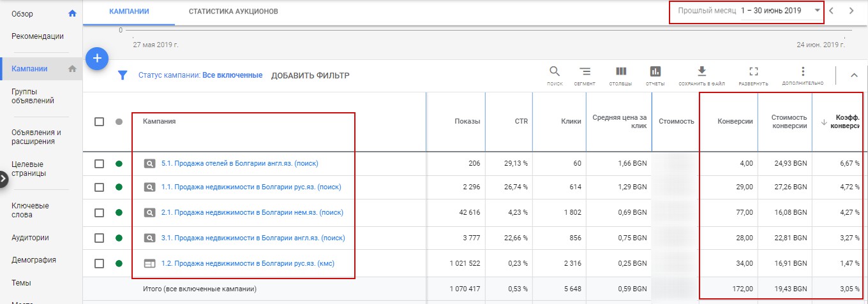The width and height of the screenshot is (868, 304).
Task: Open Дополнительно three-dot menu
Action: [x=803, y=71]
